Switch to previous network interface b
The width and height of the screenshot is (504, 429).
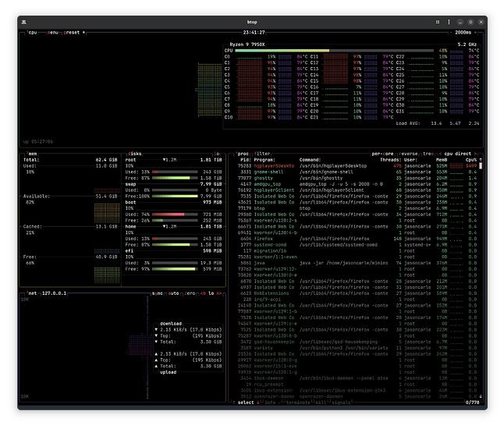tap(203, 293)
